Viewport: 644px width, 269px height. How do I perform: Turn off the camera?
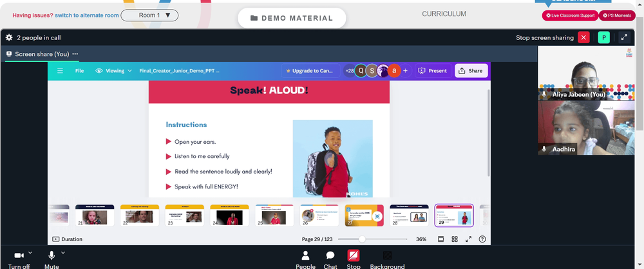[x=19, y=260]
